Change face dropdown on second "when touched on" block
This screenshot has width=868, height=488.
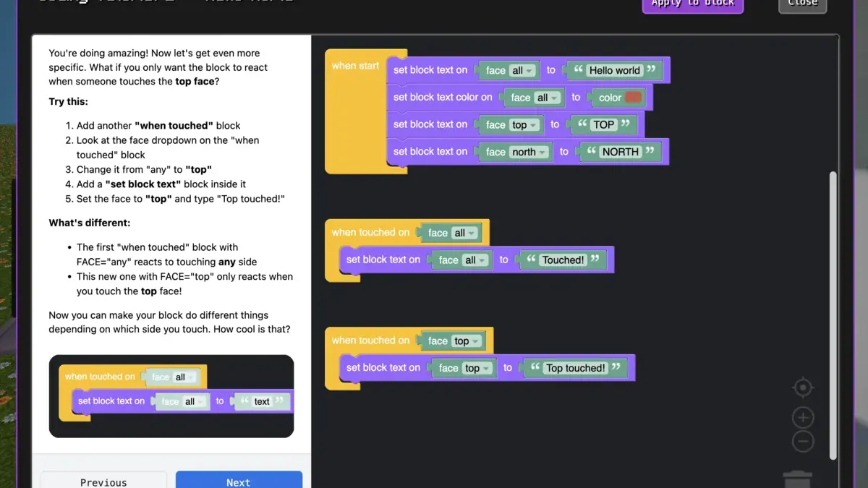(x=467, y=341)
